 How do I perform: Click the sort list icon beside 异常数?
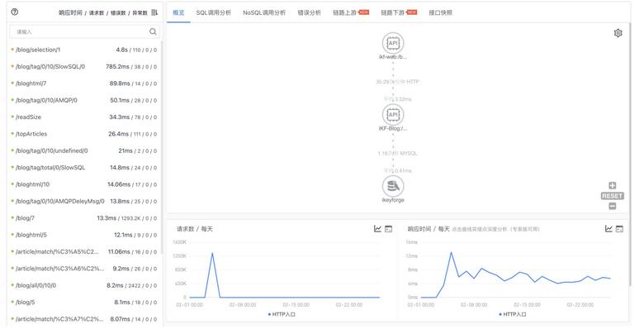point(154,12)
